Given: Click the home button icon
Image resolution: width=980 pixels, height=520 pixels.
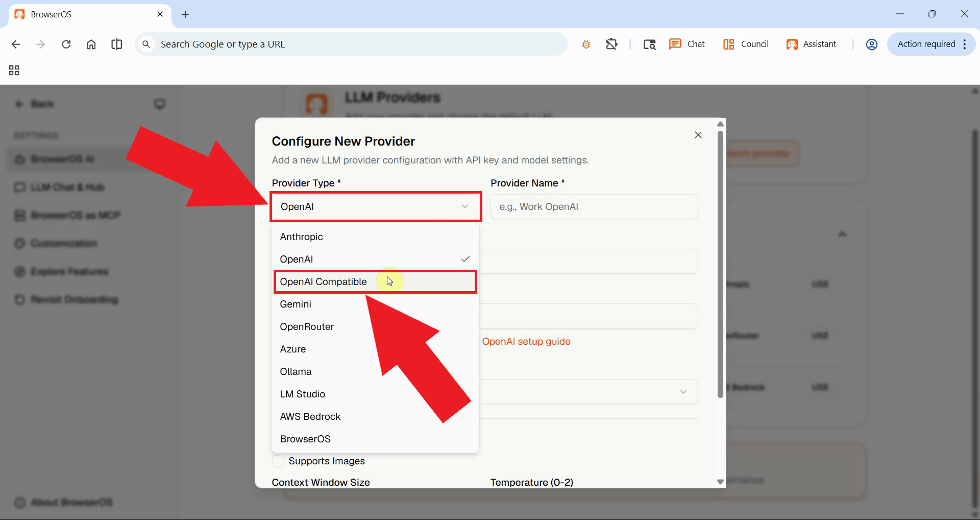Looking at the screenshot, I should (91, 44).
